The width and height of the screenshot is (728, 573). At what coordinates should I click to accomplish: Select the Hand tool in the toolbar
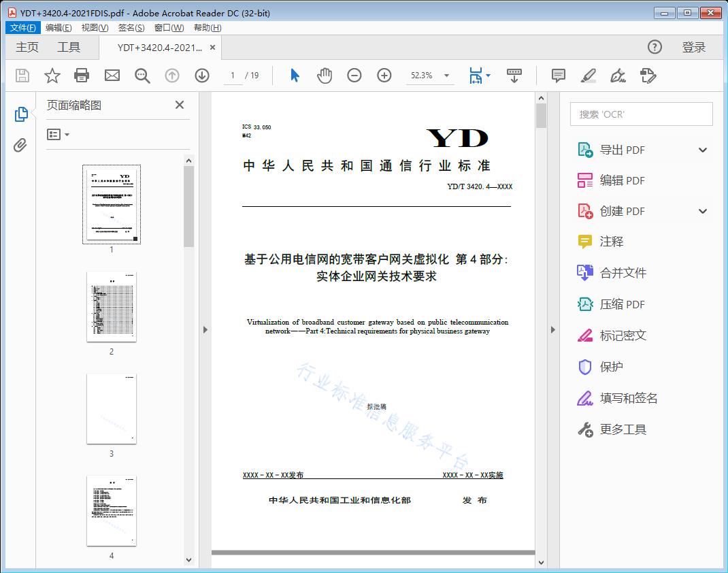point(325,76)
